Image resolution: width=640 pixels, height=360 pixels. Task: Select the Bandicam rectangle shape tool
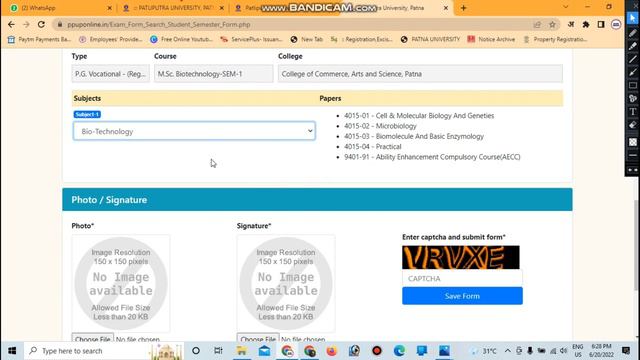point(633,85)
